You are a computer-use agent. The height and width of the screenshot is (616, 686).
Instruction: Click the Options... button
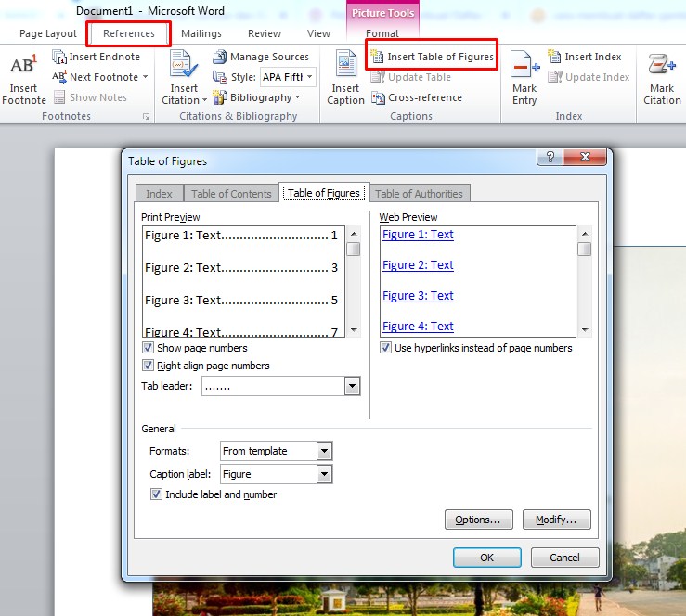coord(479,520)
